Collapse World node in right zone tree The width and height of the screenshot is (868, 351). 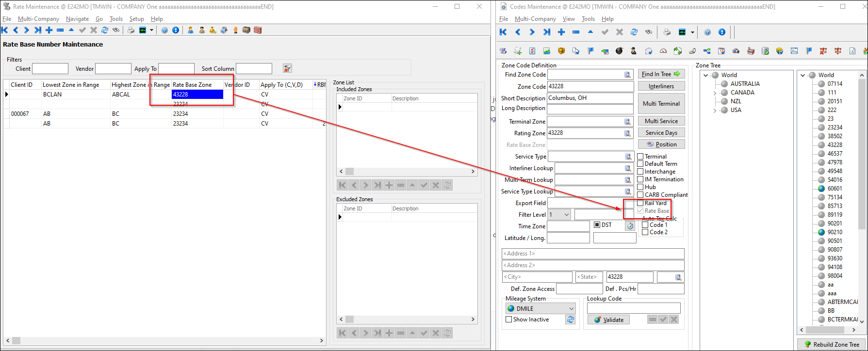(803, 75)
